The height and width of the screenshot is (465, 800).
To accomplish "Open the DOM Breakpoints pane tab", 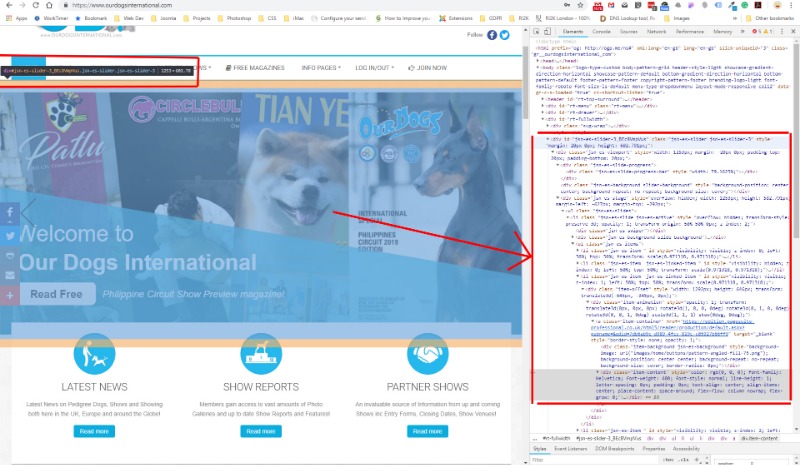I will coord(614,449).
